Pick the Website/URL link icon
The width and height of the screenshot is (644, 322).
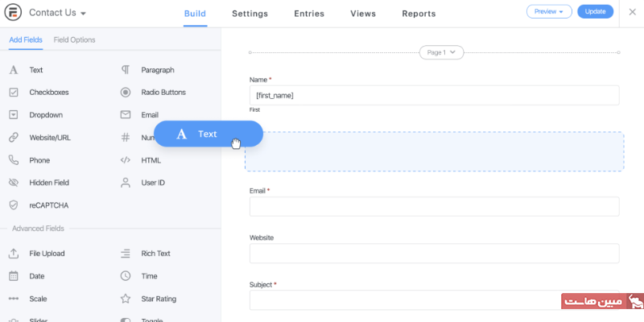[14, 138]
